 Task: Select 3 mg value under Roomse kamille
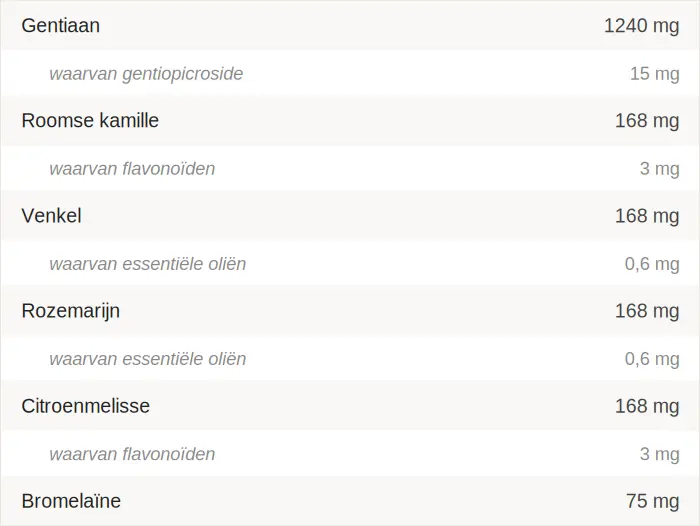click(659, 169)
